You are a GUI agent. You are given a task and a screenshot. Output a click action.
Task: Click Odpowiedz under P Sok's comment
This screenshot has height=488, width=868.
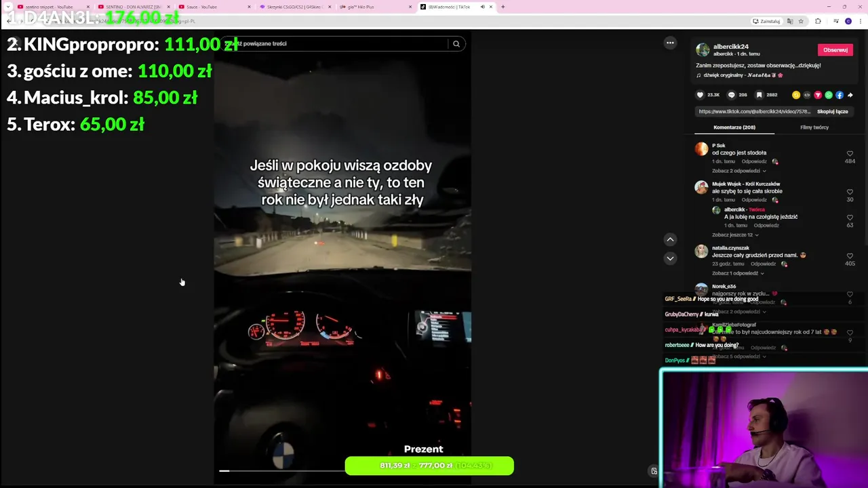point(754,162)
